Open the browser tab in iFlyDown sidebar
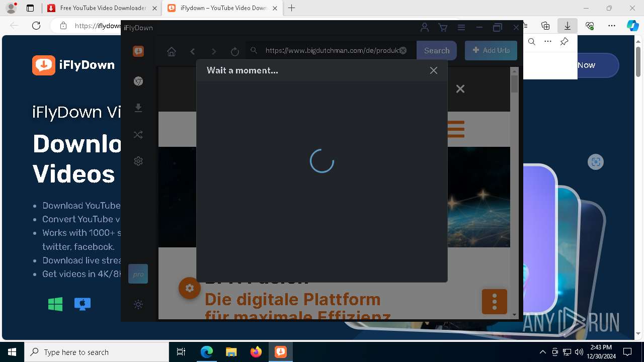This screenshot has height=362, width=644. (x=138, y=81)
